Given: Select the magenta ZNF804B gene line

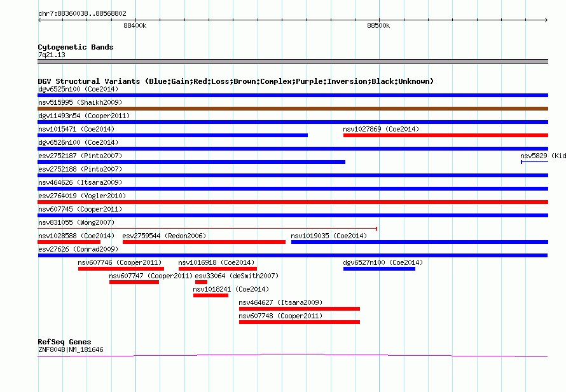Looking at the screenshot, I should point(293,356).
